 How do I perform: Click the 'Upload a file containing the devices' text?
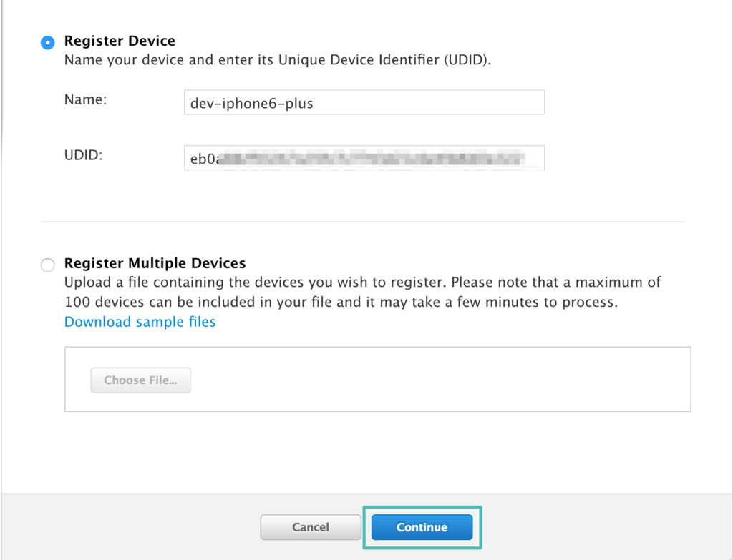(x=363, y=292)
